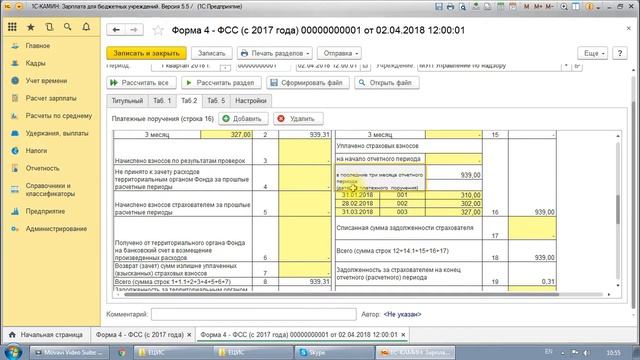
Task: Open Справочники и классификаторы section
Action: click(x=50, y=190)
